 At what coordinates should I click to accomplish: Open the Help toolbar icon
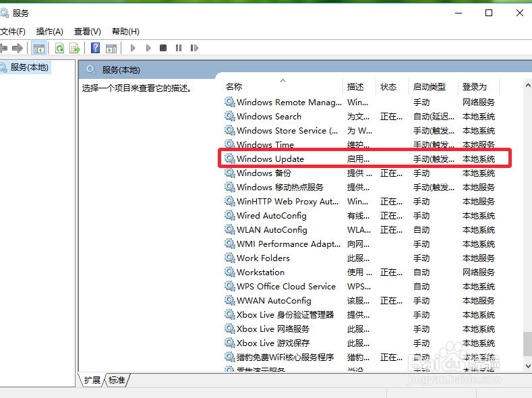(95, 48)
